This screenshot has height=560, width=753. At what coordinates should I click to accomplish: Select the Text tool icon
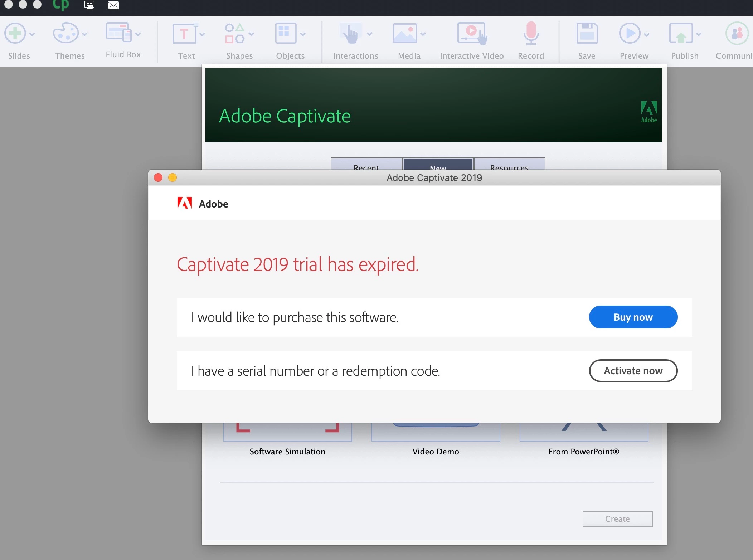(x=184, y=34)
